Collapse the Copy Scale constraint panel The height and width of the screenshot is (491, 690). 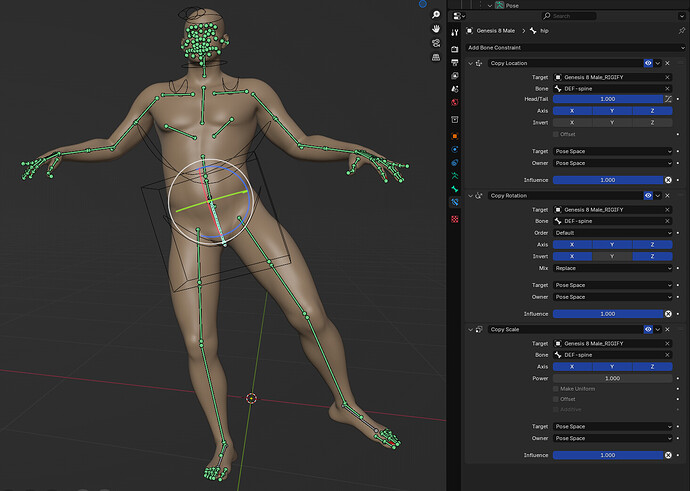470,330
